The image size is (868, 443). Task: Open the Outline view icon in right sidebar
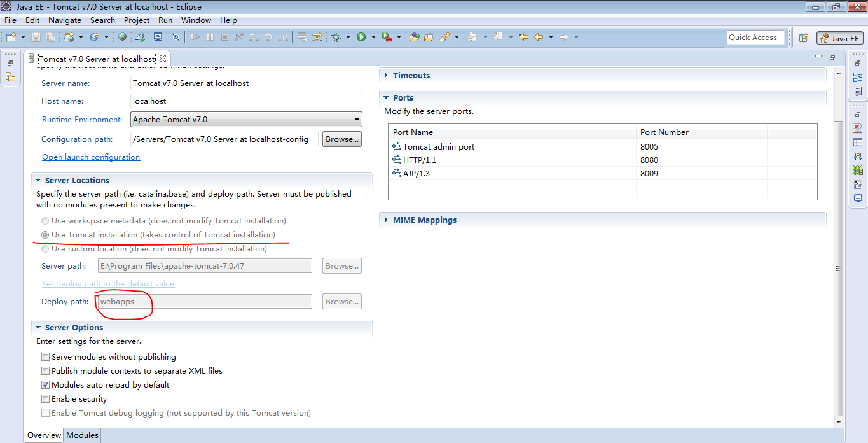tap(858, 77)
